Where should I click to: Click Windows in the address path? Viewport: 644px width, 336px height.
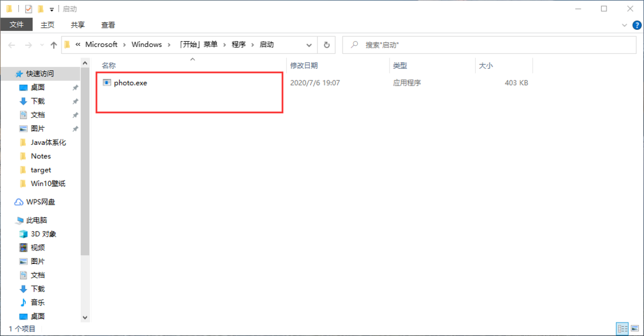click(147, 45)
